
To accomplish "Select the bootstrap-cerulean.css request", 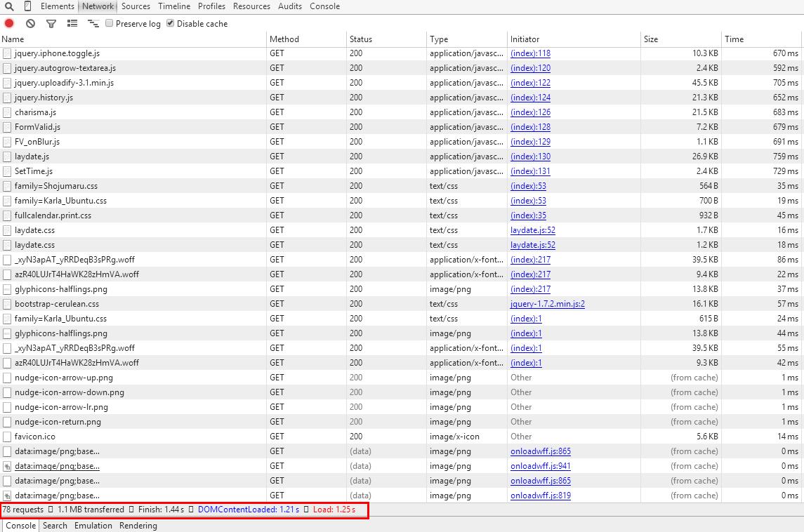I will 56,304.
